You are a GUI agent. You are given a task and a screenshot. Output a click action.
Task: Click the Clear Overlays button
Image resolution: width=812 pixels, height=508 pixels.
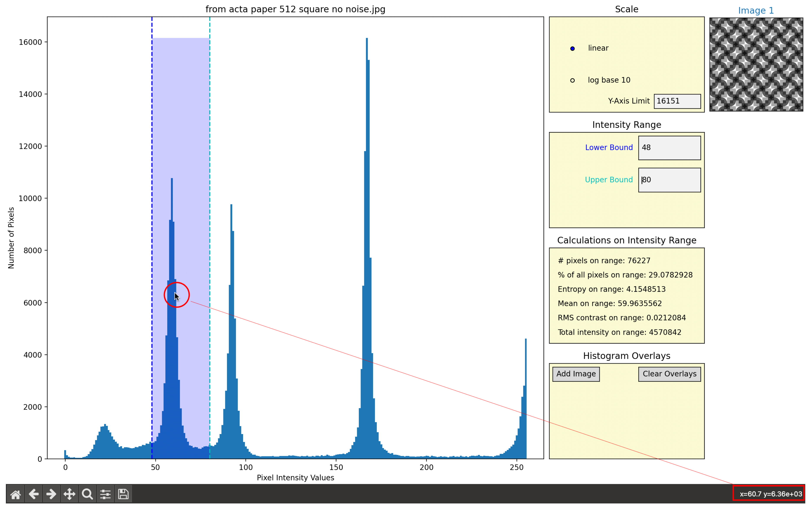pyautogui.click(x=669, y=374)
